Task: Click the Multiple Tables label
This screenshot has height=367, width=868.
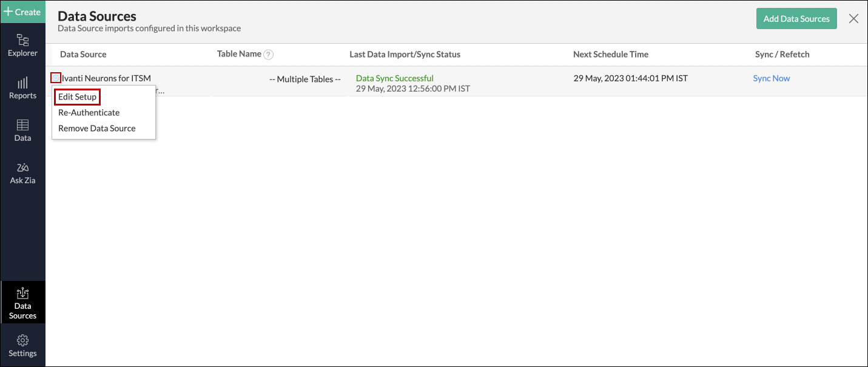Action: point(304,79)
